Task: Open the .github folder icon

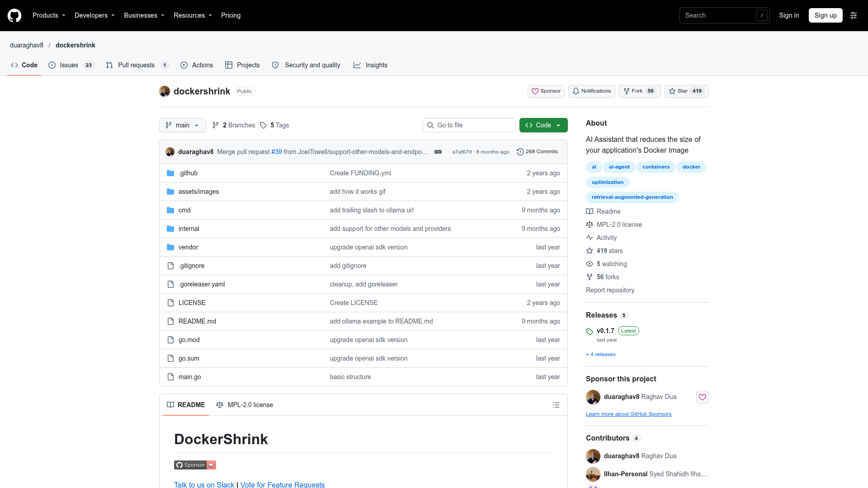Action: pyautogui.click(x=170, y=173)
